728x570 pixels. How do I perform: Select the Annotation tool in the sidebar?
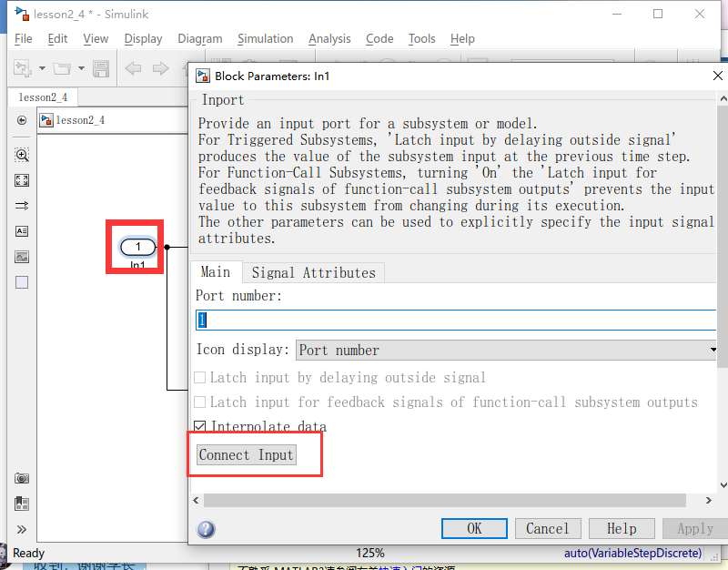click(21, 230)
